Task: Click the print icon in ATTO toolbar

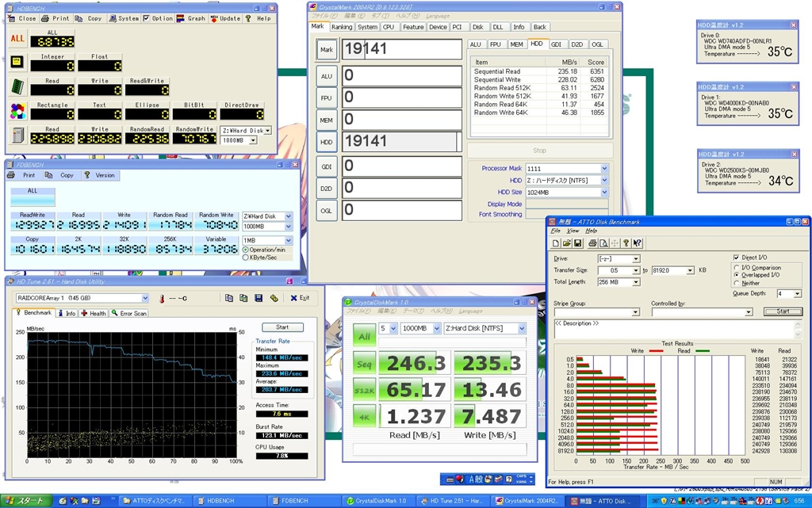Action: [x=592, y=243]
